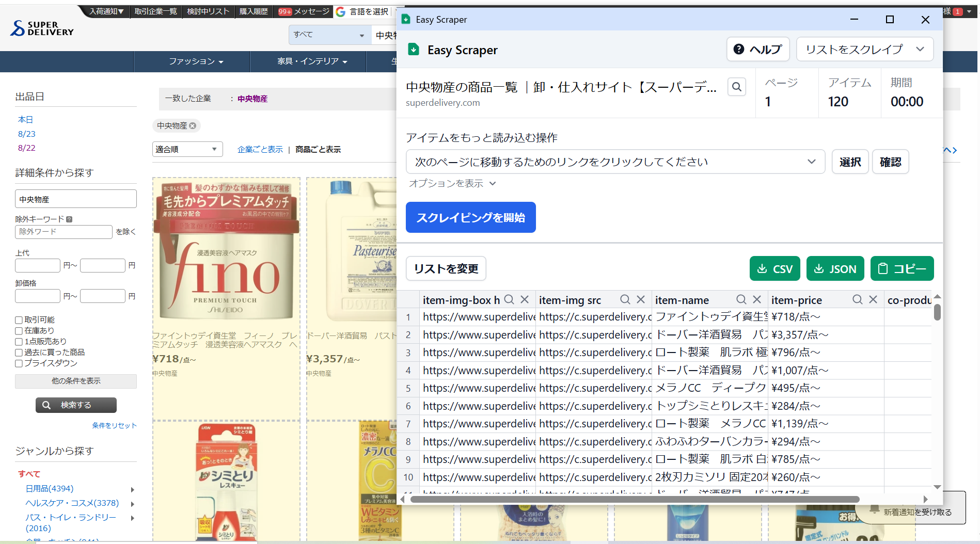This screenshot has width=980, height=544.
Task: Click search icon in item-price column header
Action: click(x=858, y=299)
